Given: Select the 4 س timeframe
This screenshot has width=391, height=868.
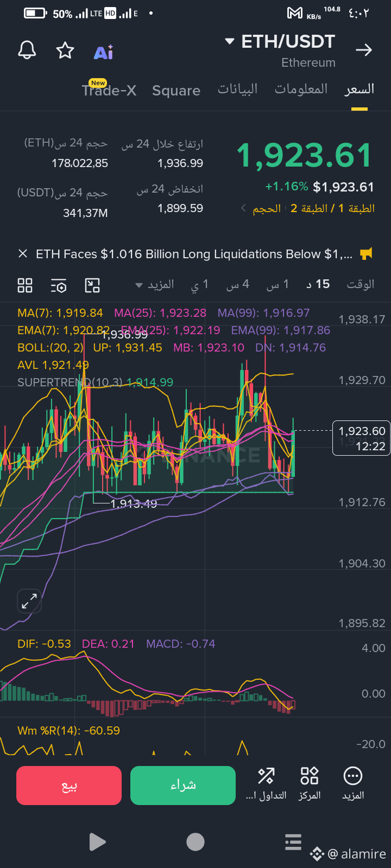Looking at the screenshot, I should tap(238, 284).
